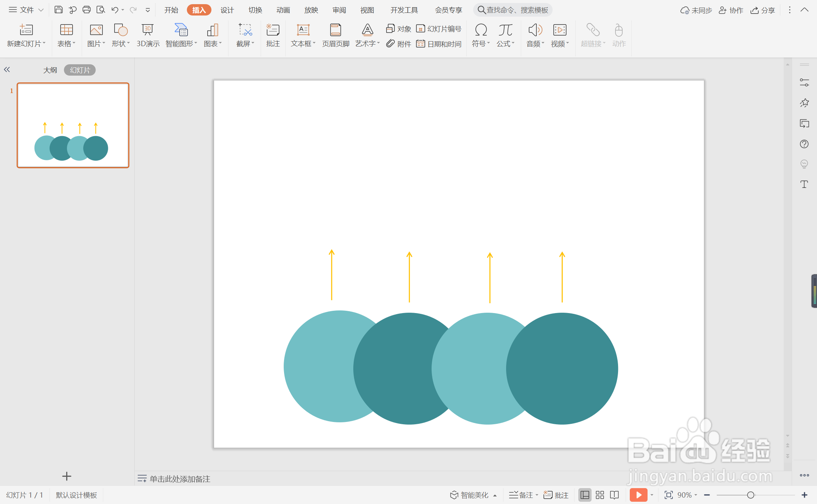817x504 pixels.
Task: Expand the 文件 menu dropdown arrow
Action: pos(41,10)
